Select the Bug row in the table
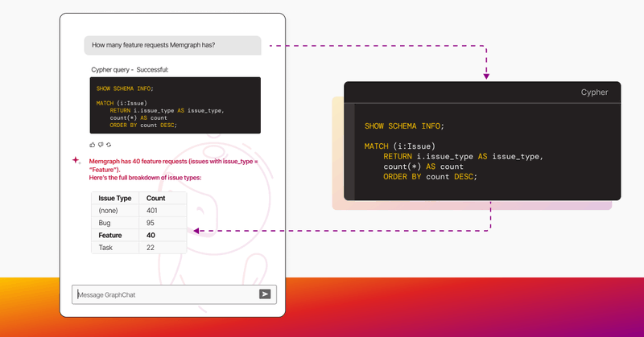This screenshot has height=337, width=644. point(138,223)
